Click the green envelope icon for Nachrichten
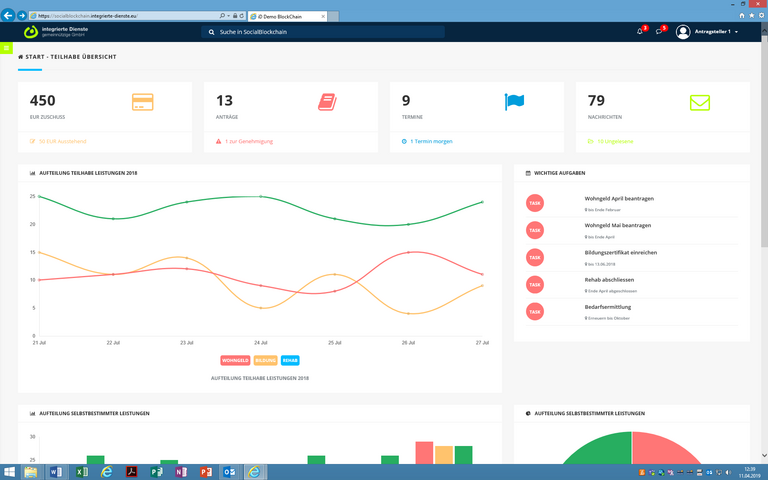The height and width of the screenshot is (480, 768). coord(699,102)
